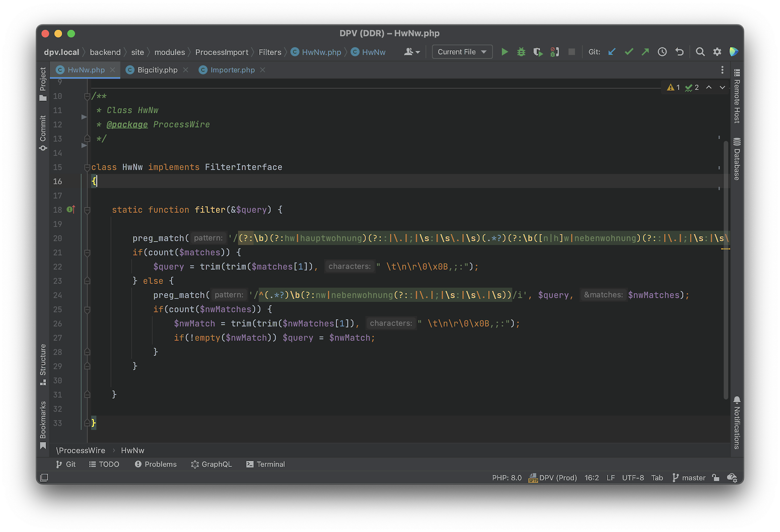Click the Filters breadcrumb

[x=270, y=52]
